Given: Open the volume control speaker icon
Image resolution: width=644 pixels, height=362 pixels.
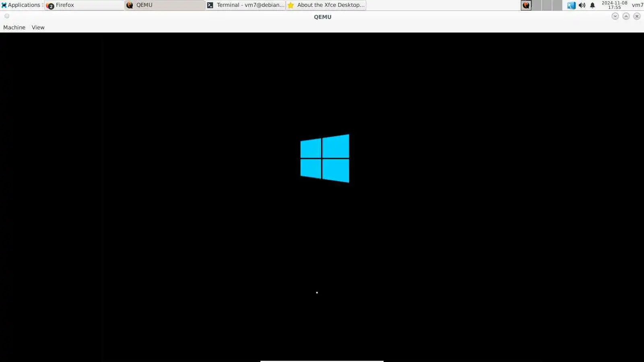Looking at the screenshot, I should [x=582, y=5].
